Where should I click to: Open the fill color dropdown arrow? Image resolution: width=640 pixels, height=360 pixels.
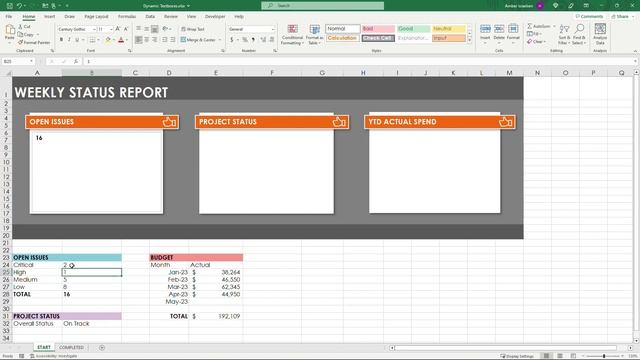coord(113,40)
